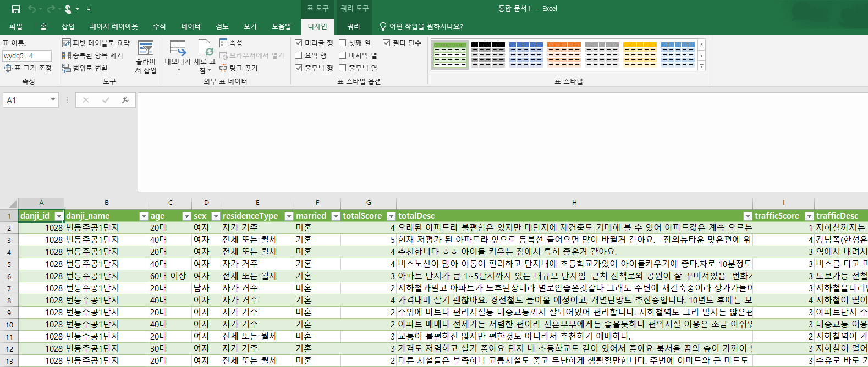
Task: Select the gray table style thumbnail
Action: click(602, 54)
